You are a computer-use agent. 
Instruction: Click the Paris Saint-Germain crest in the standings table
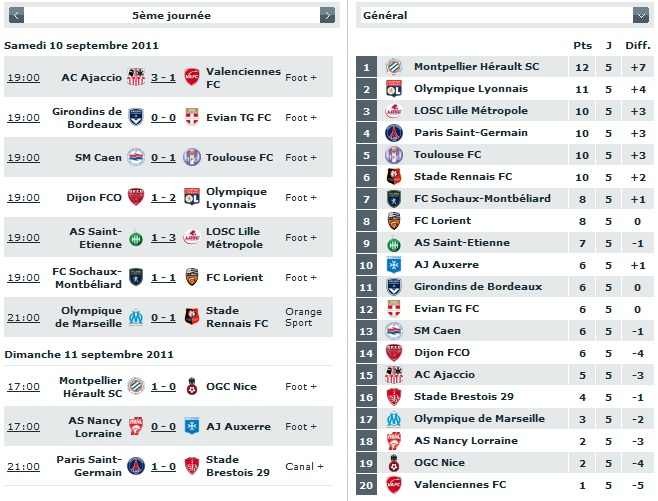394,133
